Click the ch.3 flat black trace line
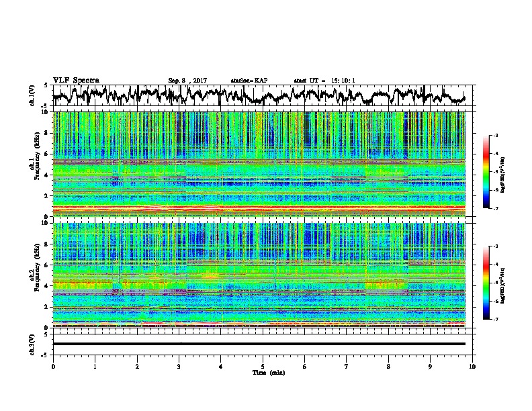The image size is (532, 411). (x=259, y=344)
